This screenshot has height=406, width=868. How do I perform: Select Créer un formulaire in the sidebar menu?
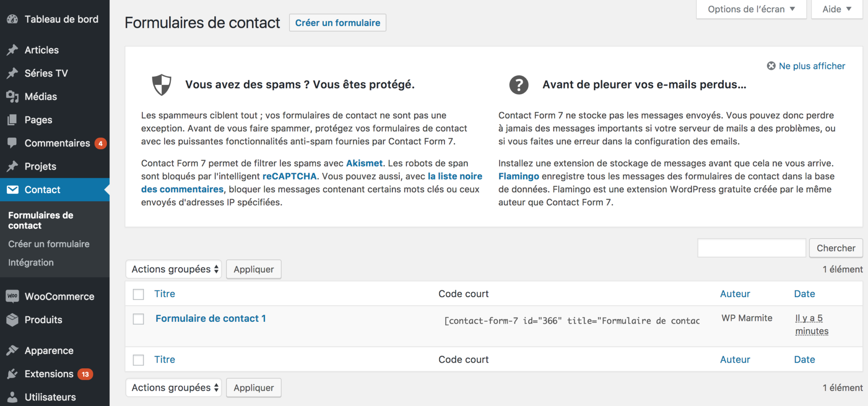(x=49, y=244)
